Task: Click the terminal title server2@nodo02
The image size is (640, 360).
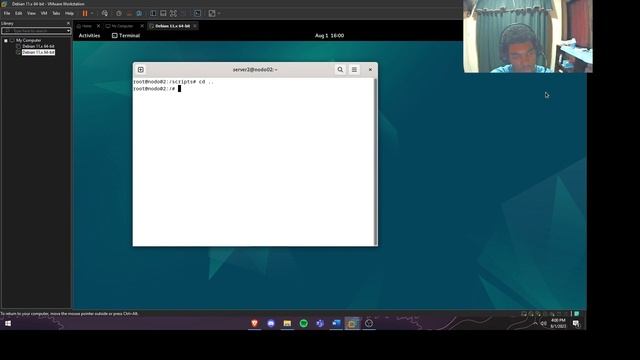Action: [x=255, y=70]
